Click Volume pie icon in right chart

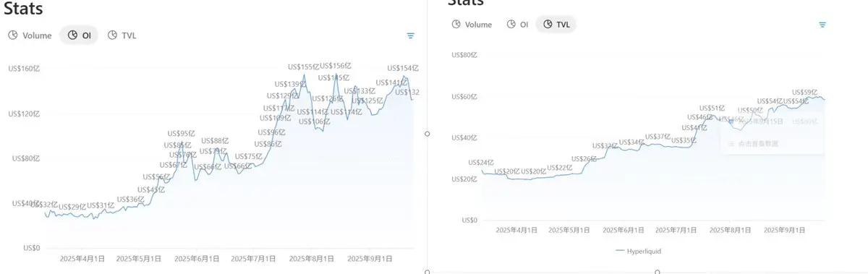[456, 25]
